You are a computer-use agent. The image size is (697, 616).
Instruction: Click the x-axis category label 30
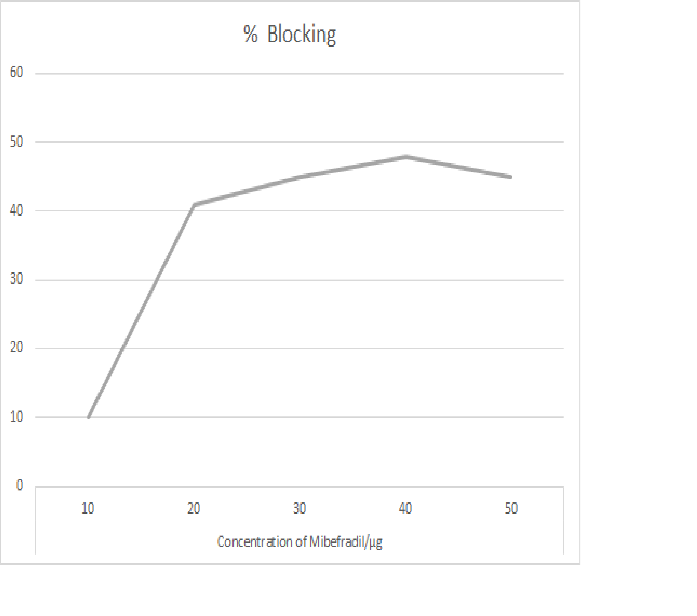coord(299,508)
